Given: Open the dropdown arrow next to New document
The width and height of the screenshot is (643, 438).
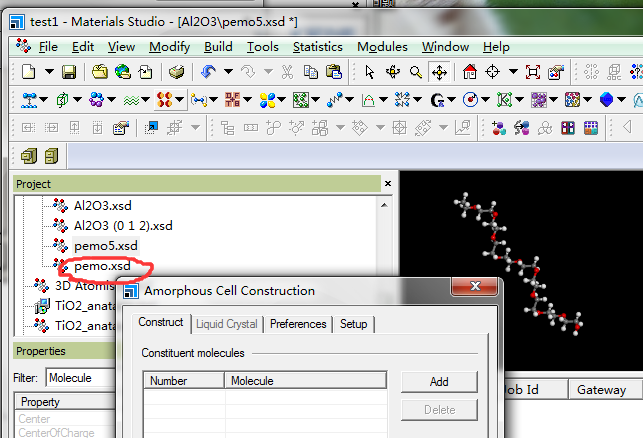Looking at the screenshot, I should [49, 72].
